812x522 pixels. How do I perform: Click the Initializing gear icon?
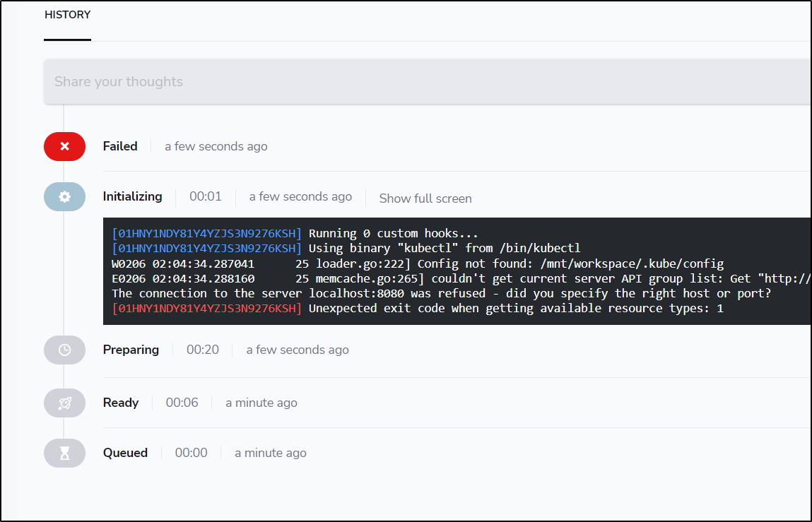pyautogui.click(x=65, y=197)
